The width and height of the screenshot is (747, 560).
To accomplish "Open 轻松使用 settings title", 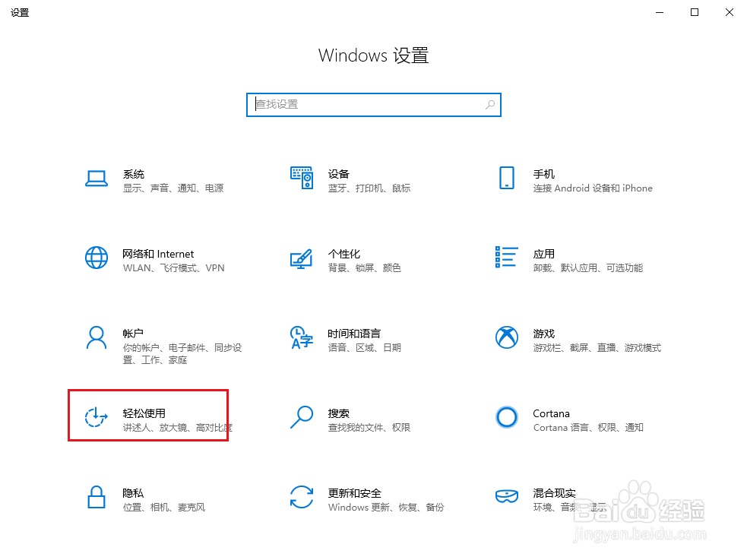I will pyautogui.click(x=144, y=413).
